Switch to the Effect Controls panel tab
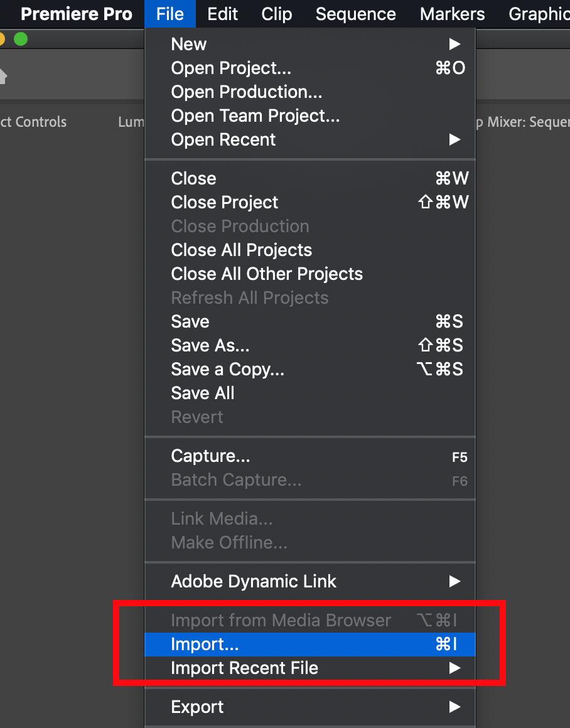Viewport: 570px width, 728px height. pyautogui.click(x=33, y=122)
